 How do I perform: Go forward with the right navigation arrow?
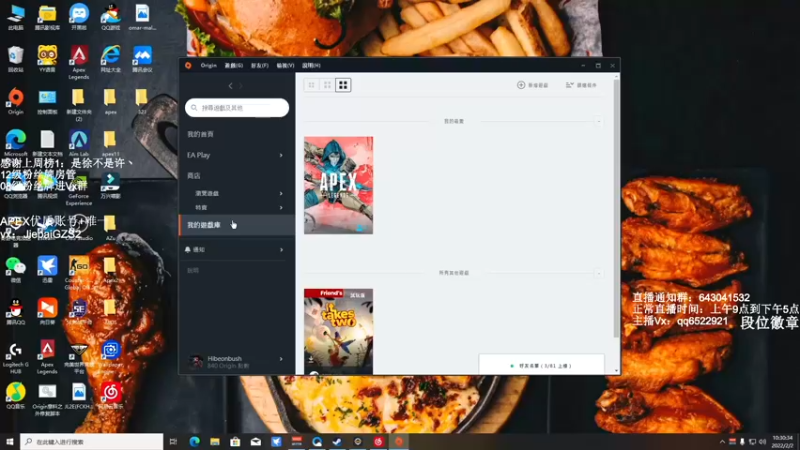(x=241, y=86)
